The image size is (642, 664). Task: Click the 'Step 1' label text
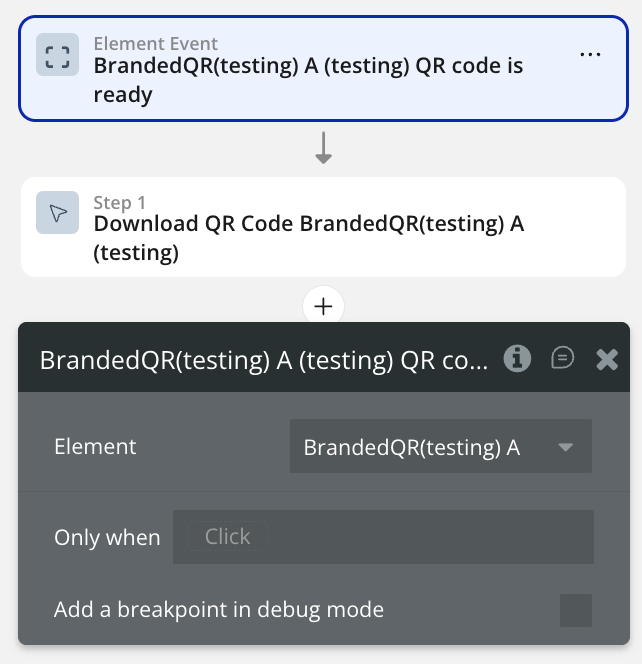coord(119,203)
